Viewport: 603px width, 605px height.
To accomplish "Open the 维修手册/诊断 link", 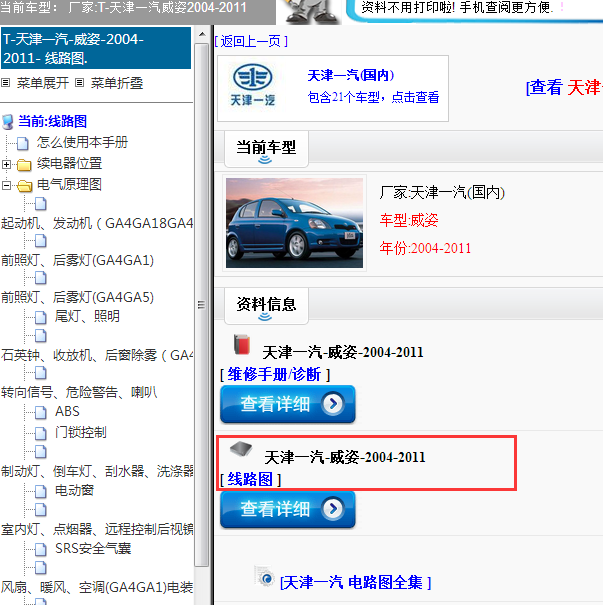I will (274, 374).
